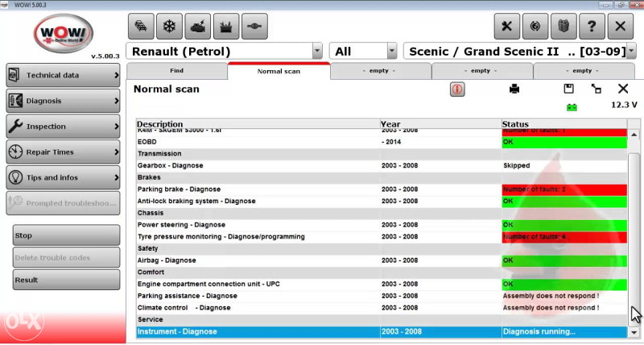Click the Stop button

coord(67,235)
